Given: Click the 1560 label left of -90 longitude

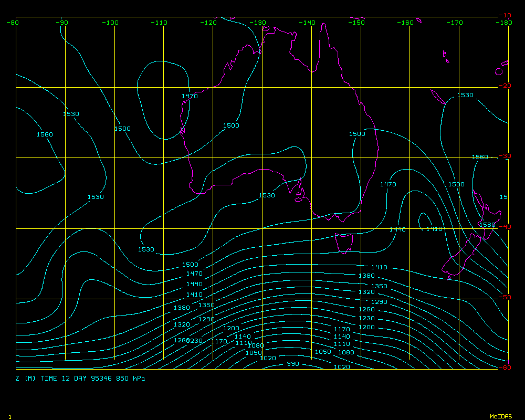Looking at the screenshot, I should pos(45,134).
